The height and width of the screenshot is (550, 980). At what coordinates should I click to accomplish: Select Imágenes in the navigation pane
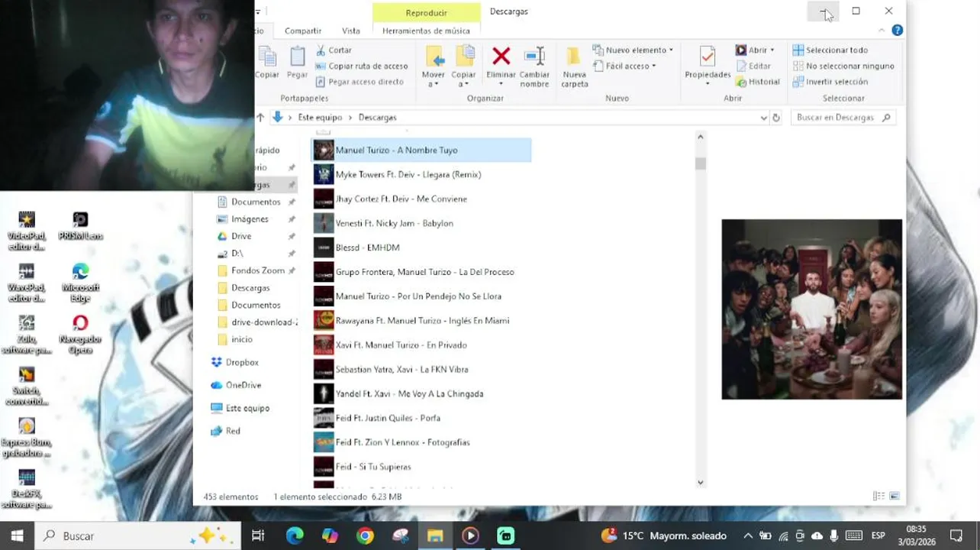tap(250, 219)
